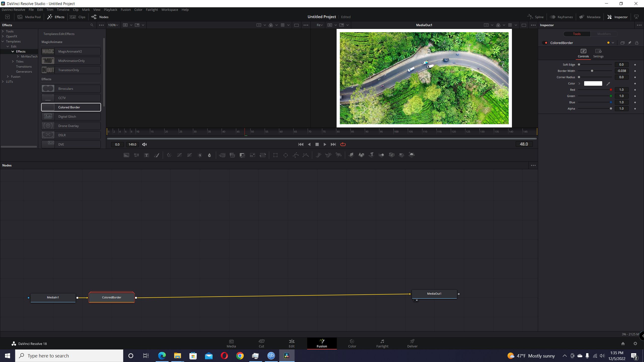This screenshot has height=362, width=644.
Task: Add a Matte Control node
Action: pyautogui.click(x=242, y=155)
